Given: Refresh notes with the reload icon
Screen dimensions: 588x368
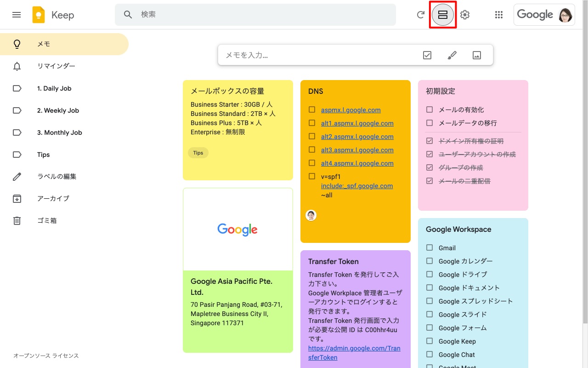Looking at the screenshot, I should click(420, 15).
